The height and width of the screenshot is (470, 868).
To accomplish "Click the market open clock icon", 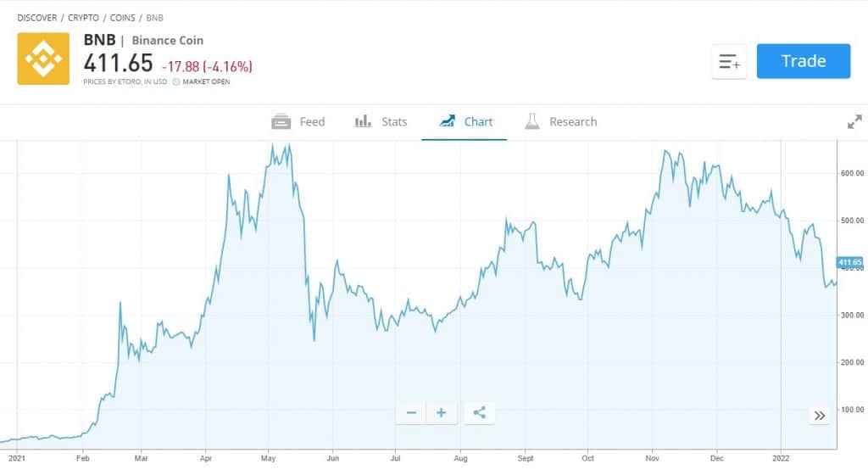I will [176, 81].
